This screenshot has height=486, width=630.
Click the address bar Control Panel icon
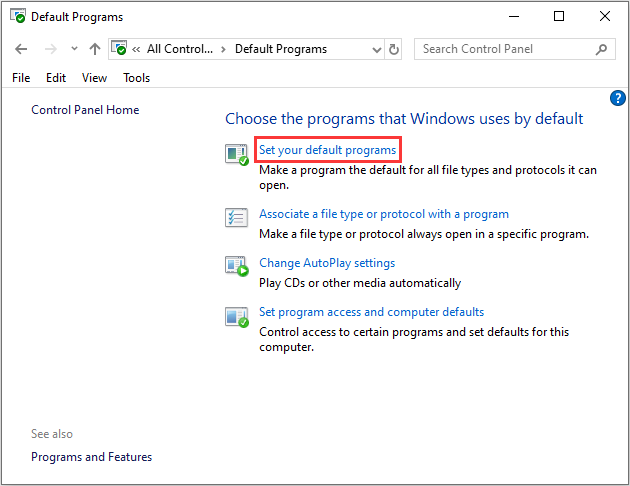coord(119,48)
